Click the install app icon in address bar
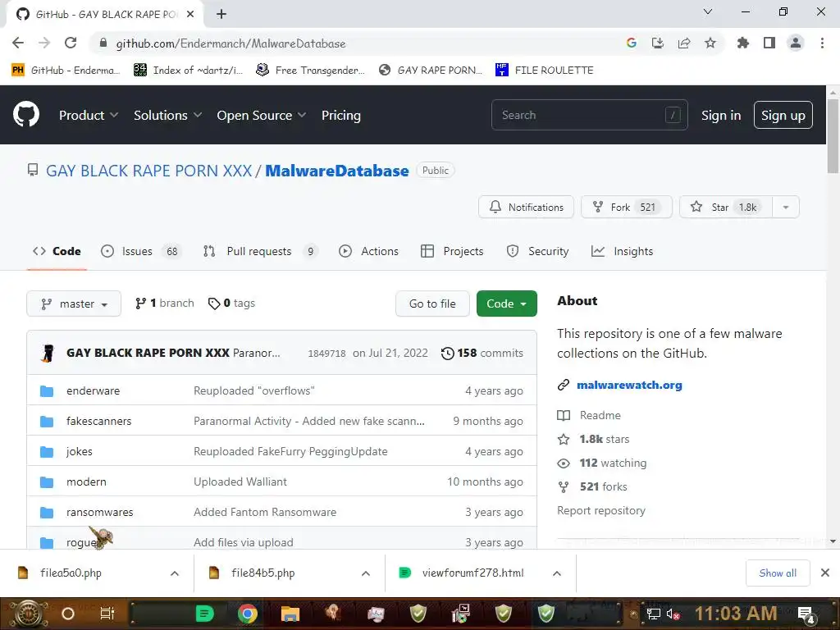The image size is (840, 630). coord(657,43)
